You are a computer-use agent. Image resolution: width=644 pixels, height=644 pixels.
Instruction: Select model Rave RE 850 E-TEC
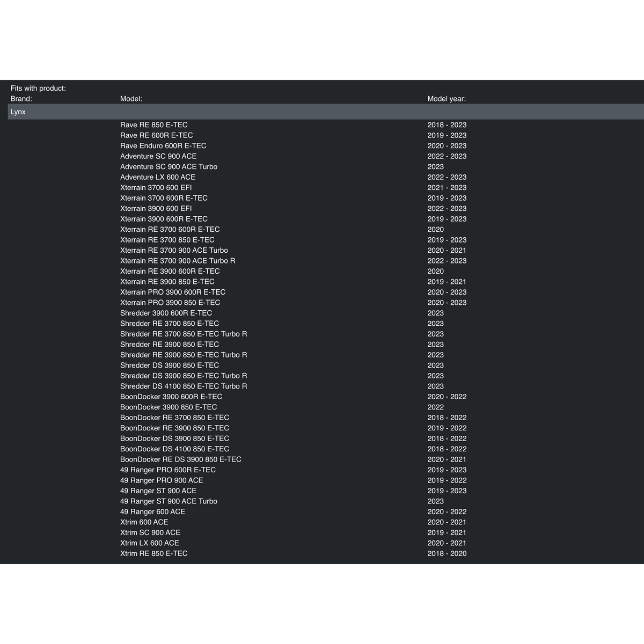[x=154, y=125]
